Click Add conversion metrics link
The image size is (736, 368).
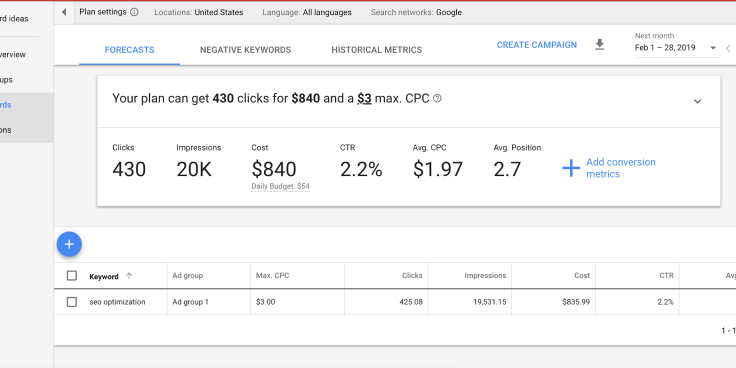[x=621, y=168]
